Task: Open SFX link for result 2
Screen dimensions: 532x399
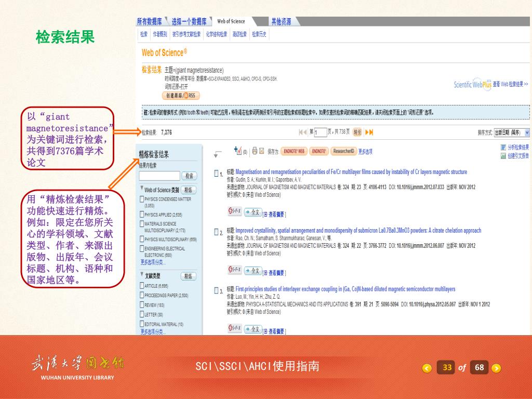Action: (234, 270)
